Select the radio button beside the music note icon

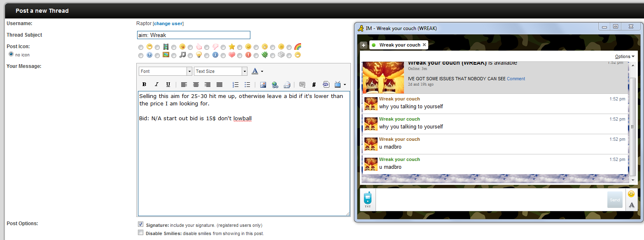(174, 55)
